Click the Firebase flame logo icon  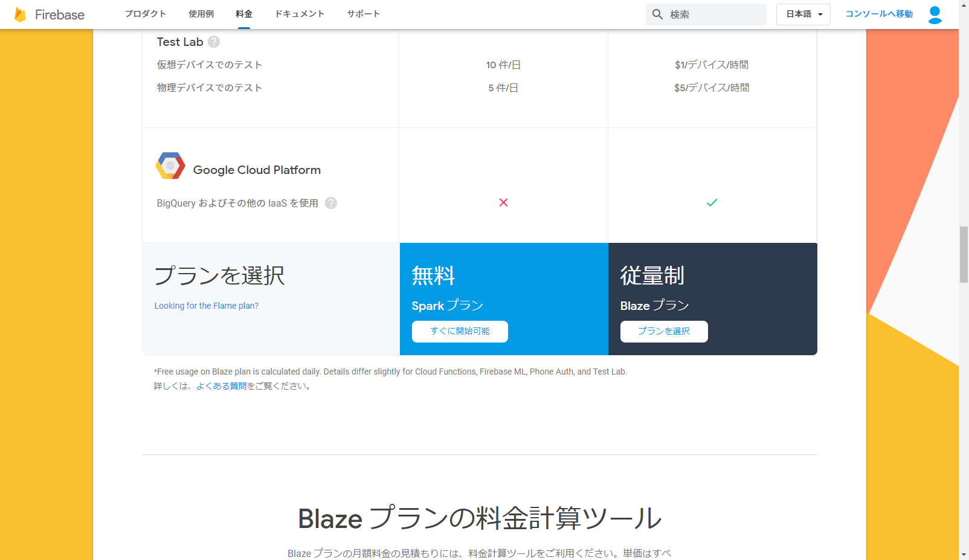coord(20,14)
